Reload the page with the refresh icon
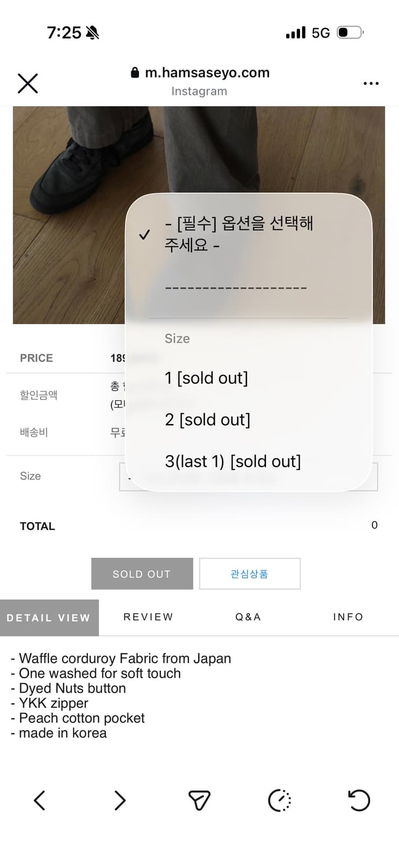 (x=359, y=800)
